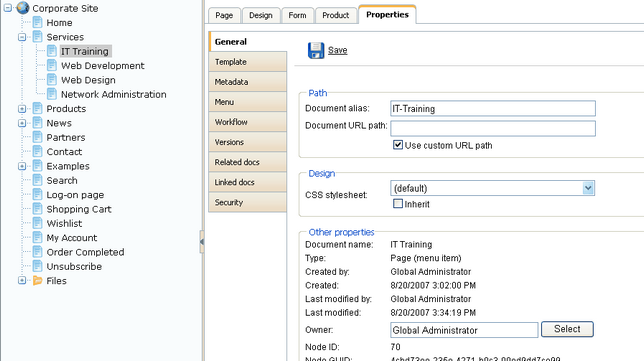Click the Order Completed page icon
This screenshot has width=644, height=361.
coord(37,252)
